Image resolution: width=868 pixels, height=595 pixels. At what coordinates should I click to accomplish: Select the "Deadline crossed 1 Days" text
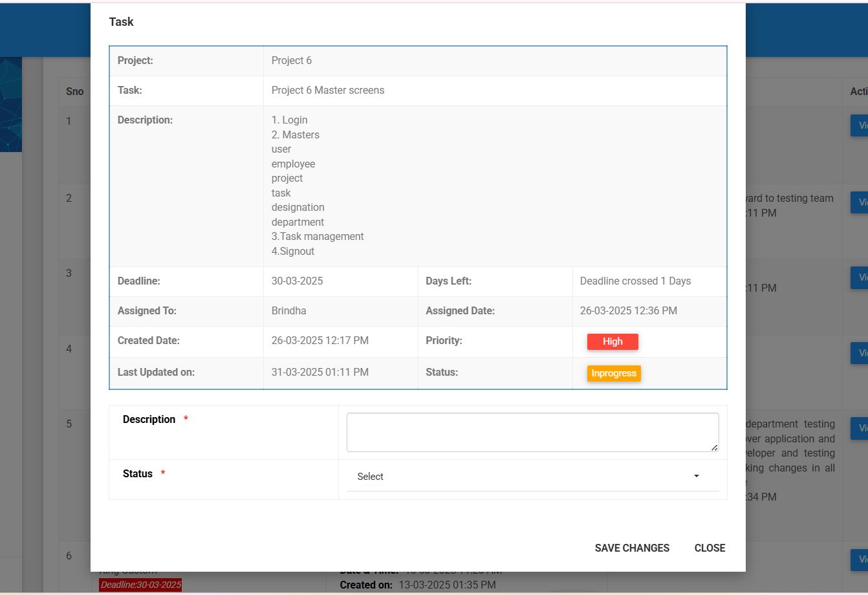[636, 281]
